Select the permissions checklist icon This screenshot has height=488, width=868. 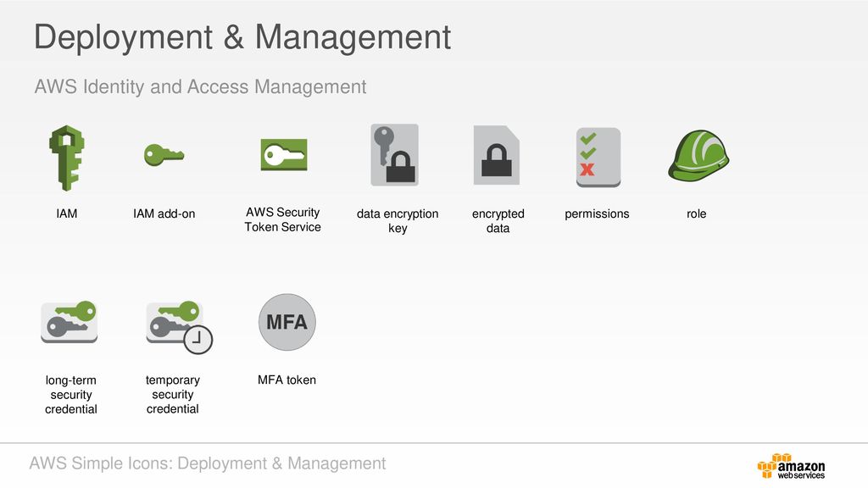click(x=598, y=157)
